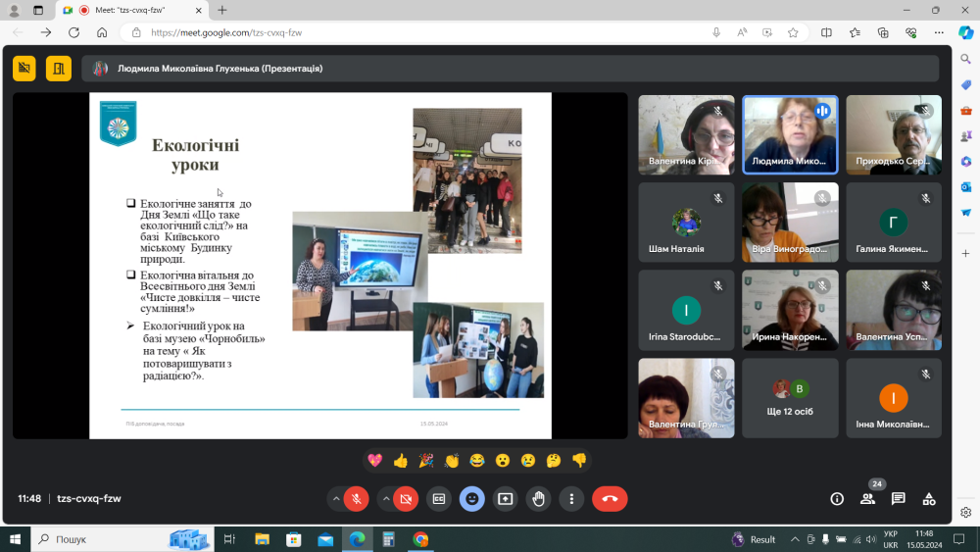Raise hand using the hand icon
The width and height of the screenshot is (980, 552).
coord(538,498)
